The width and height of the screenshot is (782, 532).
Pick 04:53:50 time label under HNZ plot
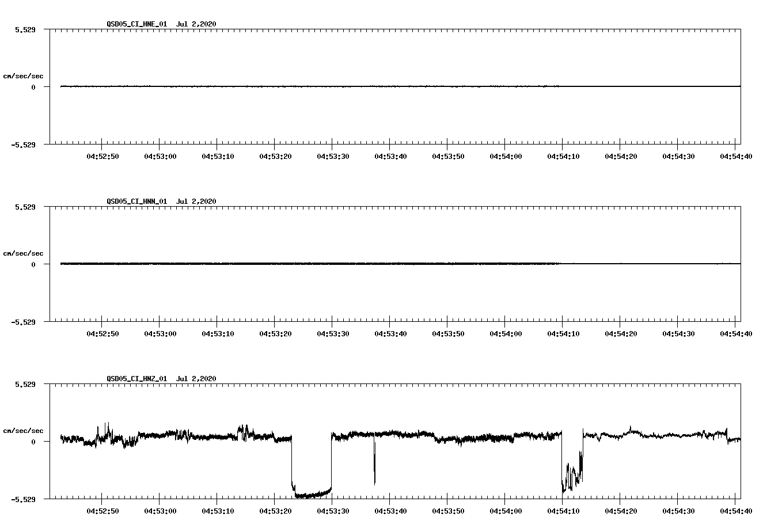(x=448, y=511)
